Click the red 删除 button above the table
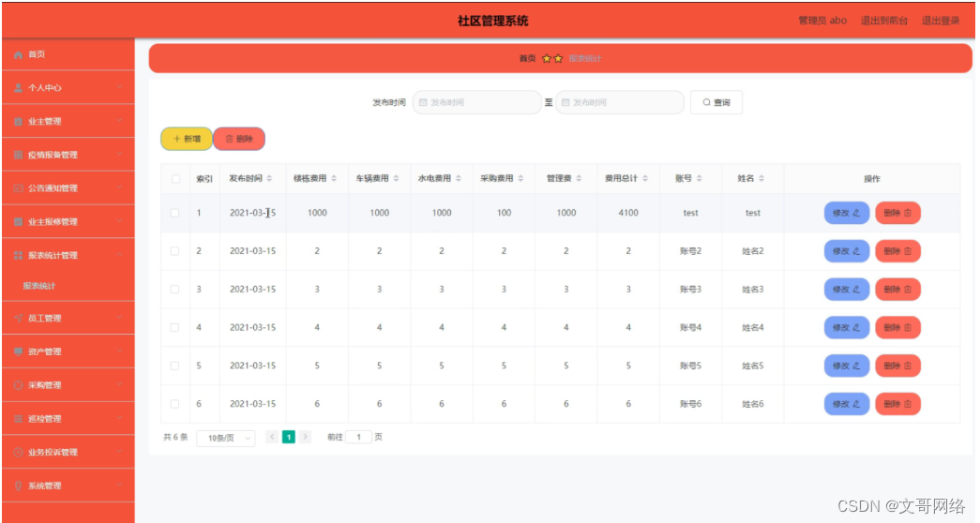The height and width of the screenshot is (523, 980). coord(239,139)
